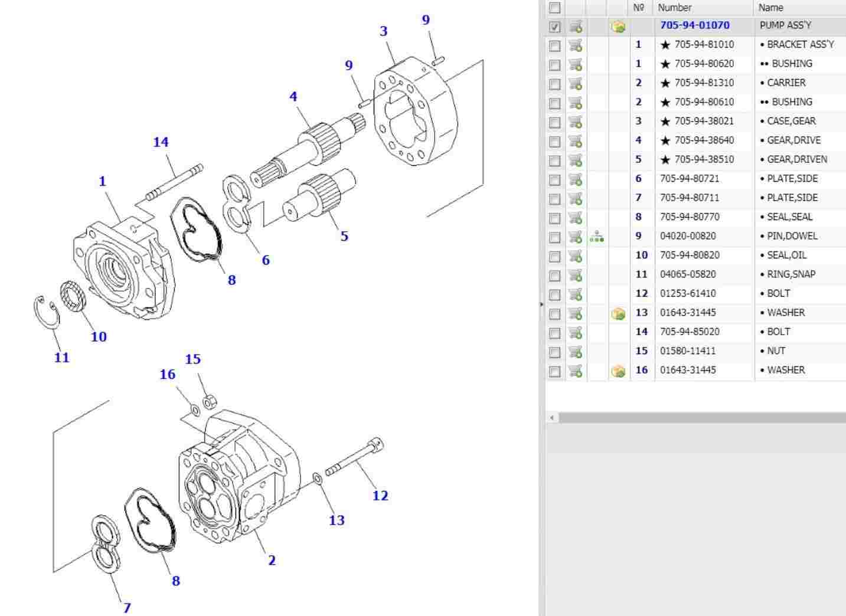Viewport: 846px width, 616px height.
Task: Add PUMP ASS'Y 705-94-01070 to cart
Action: (576, 27)
